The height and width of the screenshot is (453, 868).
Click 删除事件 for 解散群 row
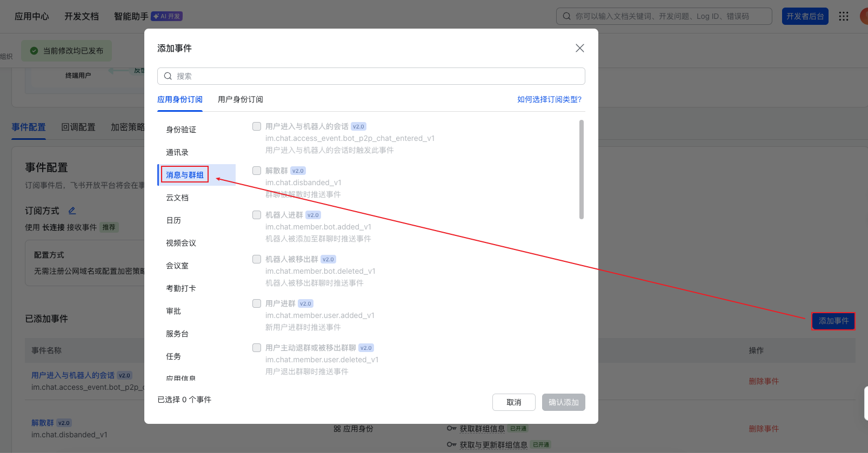pyautogui.click(x=764, y=429)
